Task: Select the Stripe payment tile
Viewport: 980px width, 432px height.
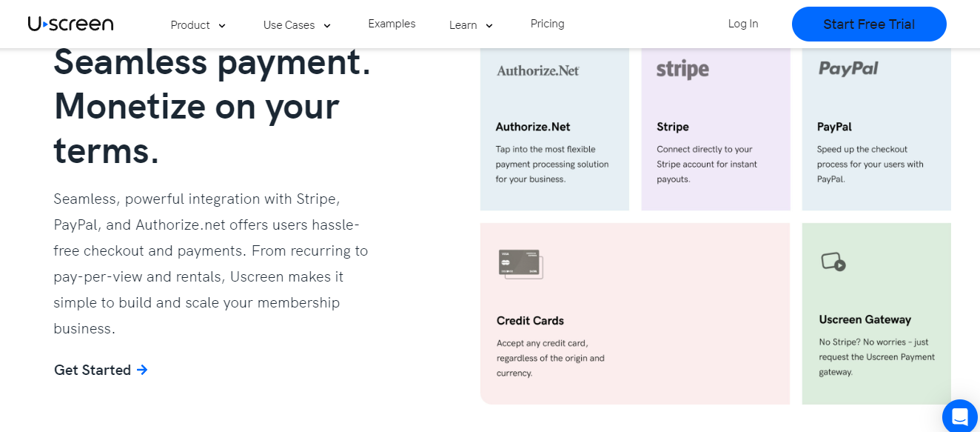Action: pos(715,126)
